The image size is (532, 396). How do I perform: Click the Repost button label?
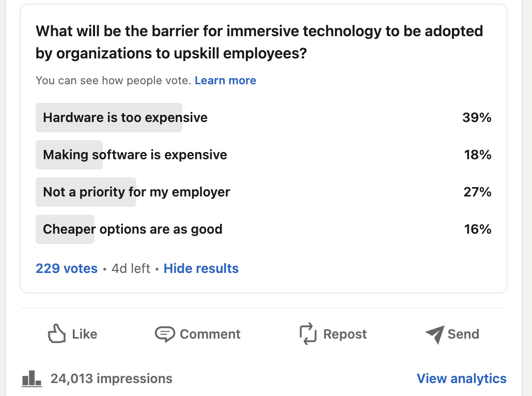pyautogui.click(x=345, y=334)
